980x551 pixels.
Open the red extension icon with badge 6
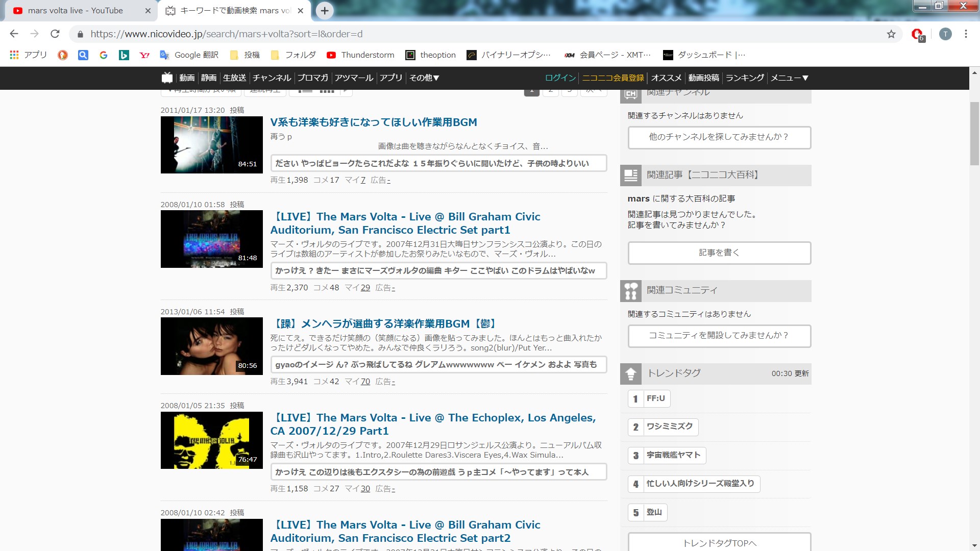918,35
